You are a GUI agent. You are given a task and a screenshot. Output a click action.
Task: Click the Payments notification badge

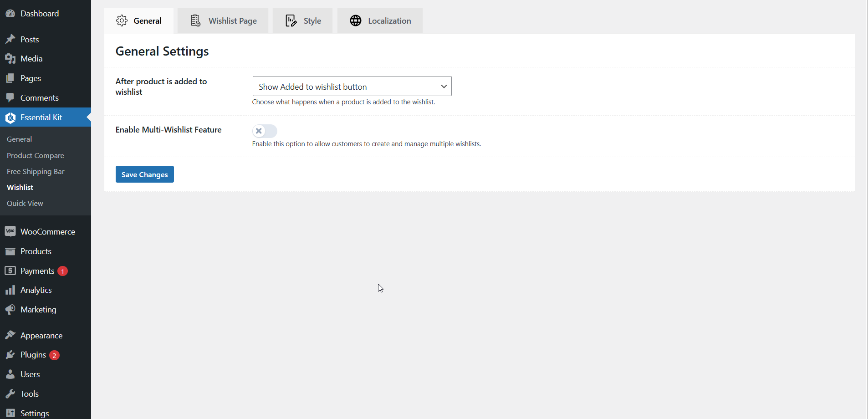(x=63, y=271)
